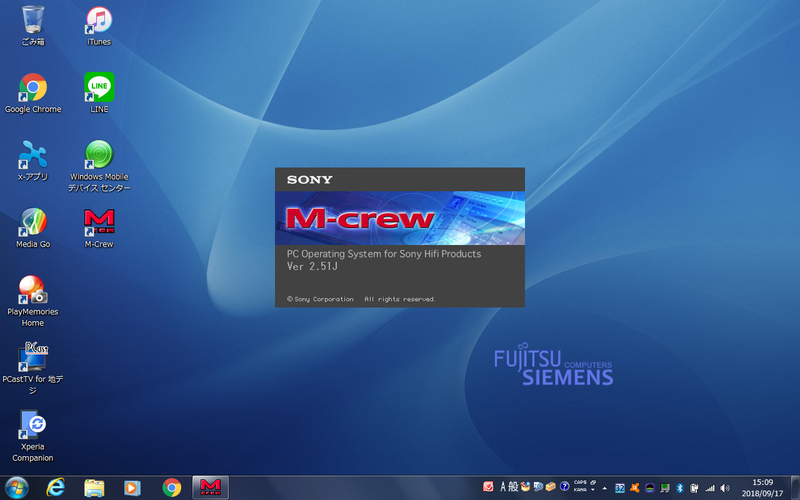Open the Recycle Bin (ごみ箱) desktop icon
This screenshot has height=500, width=800.
point(33,25)
